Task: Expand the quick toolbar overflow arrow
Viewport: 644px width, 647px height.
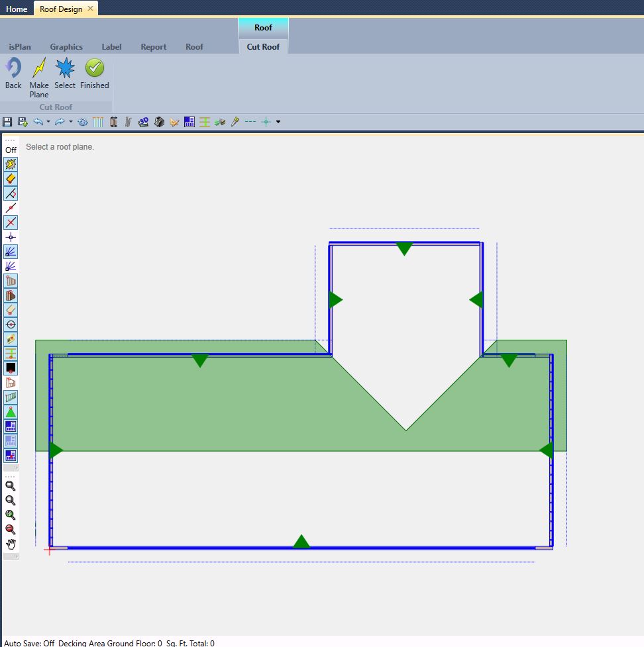Action: click(x=278, y=122)
